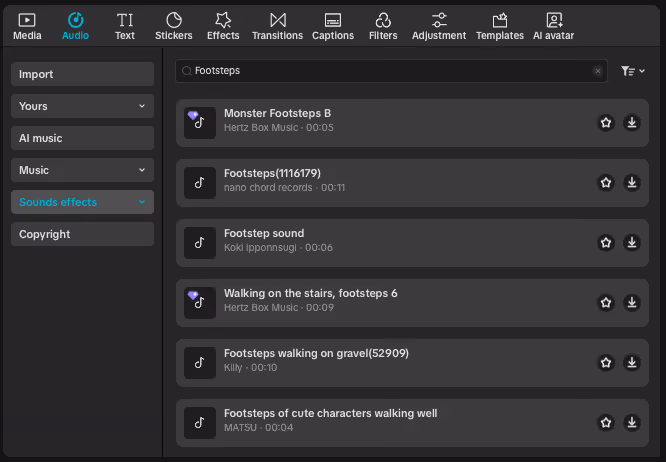
Task: Open the Text tab
Action: 125,26
